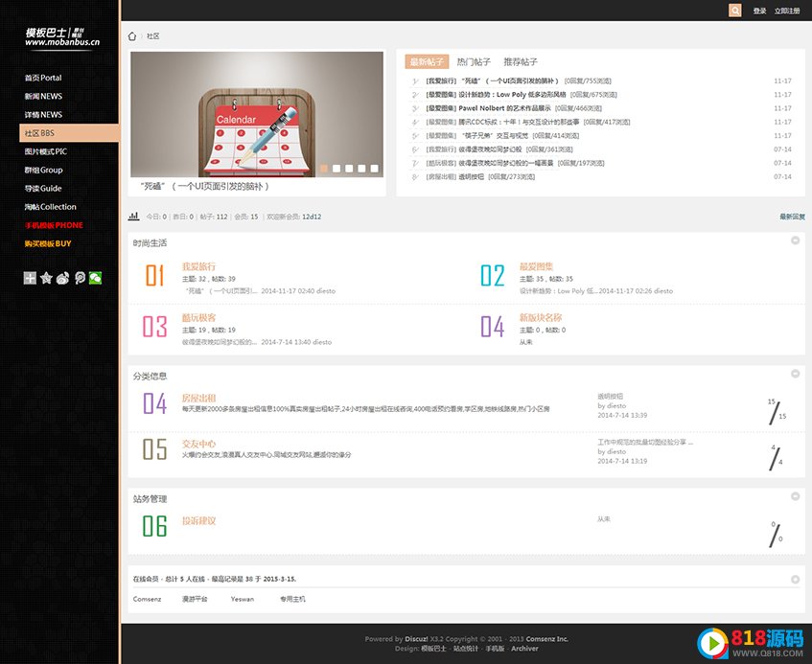This screenshot has width=812, height=664.
Task: Open the 手机版 footer link
Action: pyautogui.click(x=495, y=649)
